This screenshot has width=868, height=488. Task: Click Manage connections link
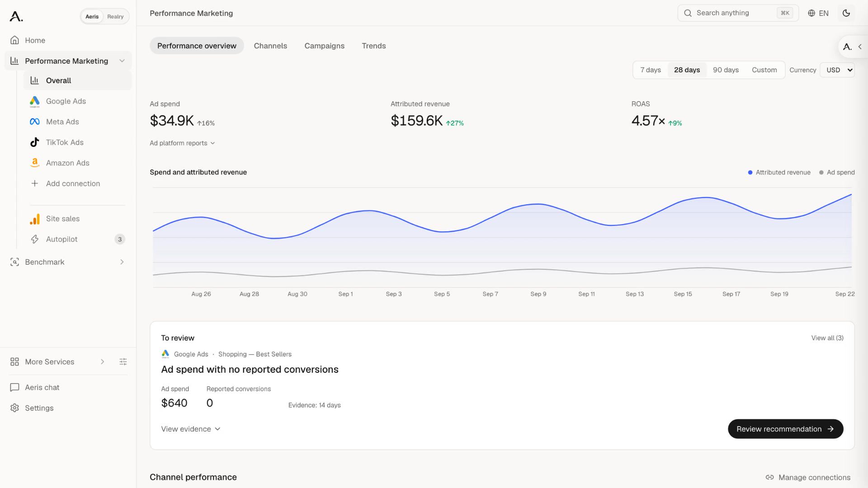[808, 477]
